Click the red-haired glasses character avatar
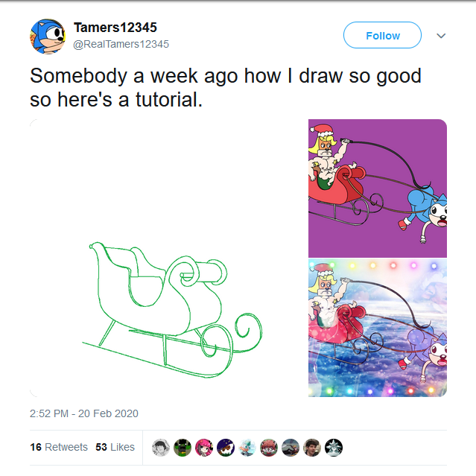 [269, 447]
